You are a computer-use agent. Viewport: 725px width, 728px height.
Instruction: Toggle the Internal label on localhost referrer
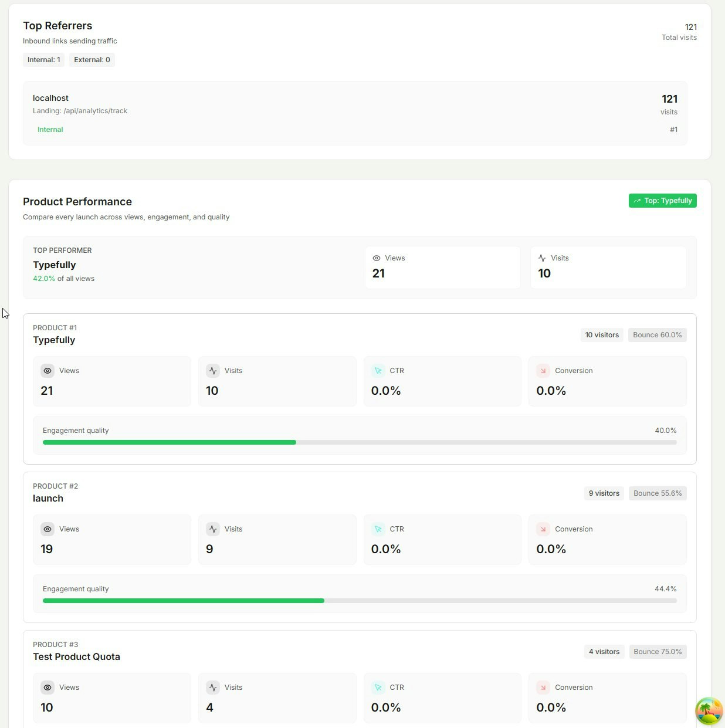[x=50, y=129]
